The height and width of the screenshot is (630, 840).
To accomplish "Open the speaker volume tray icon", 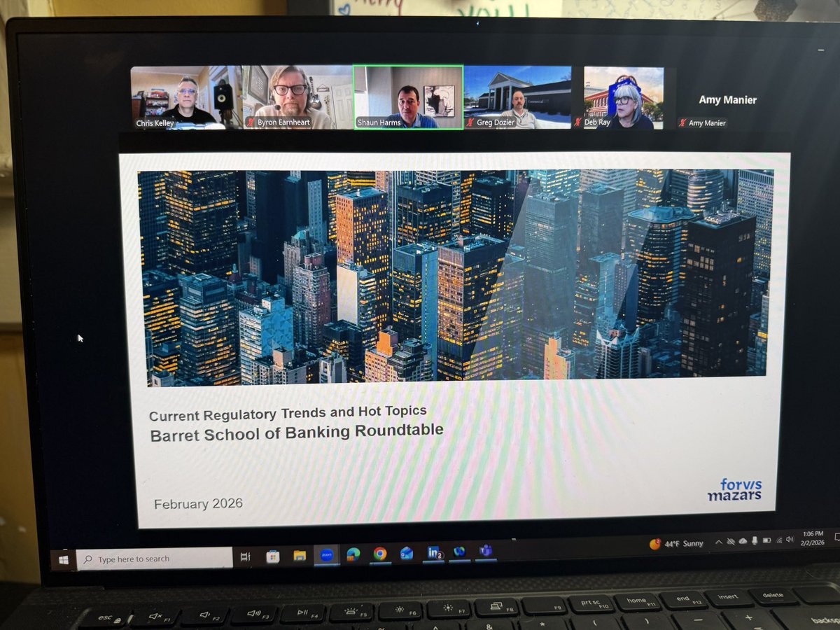I will [x=790, y=539].
